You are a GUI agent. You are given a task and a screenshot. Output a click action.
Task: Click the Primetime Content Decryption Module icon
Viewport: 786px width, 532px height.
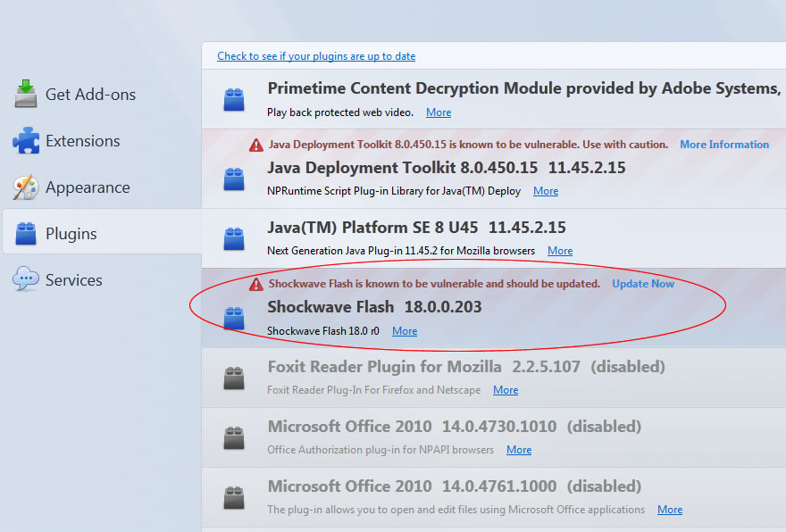(234, 100)
